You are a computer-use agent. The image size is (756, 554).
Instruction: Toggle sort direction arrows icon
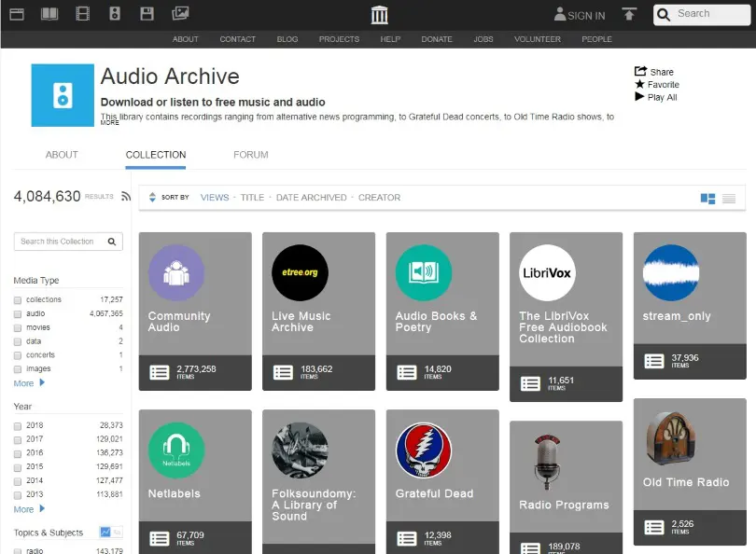pos(152,197)
